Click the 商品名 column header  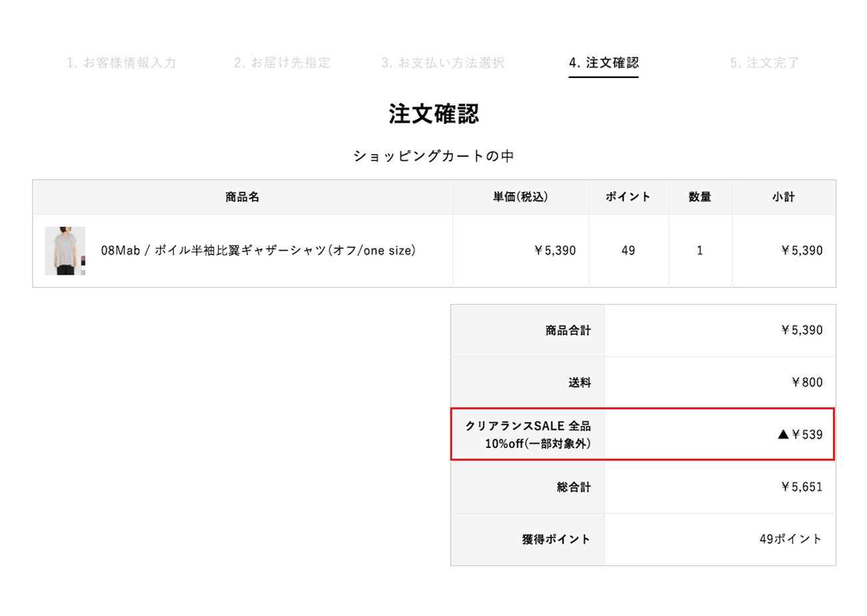point(242,197)
